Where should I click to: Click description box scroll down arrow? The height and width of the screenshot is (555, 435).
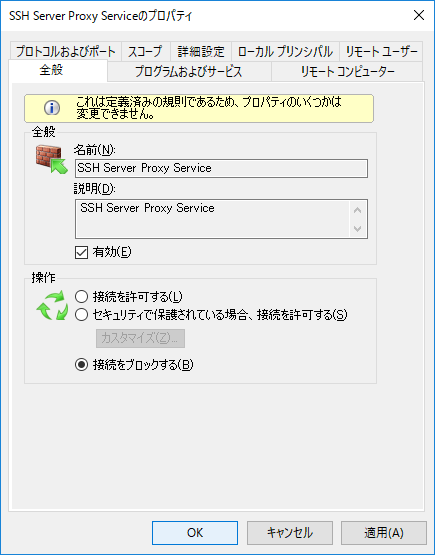coord(357,229)
